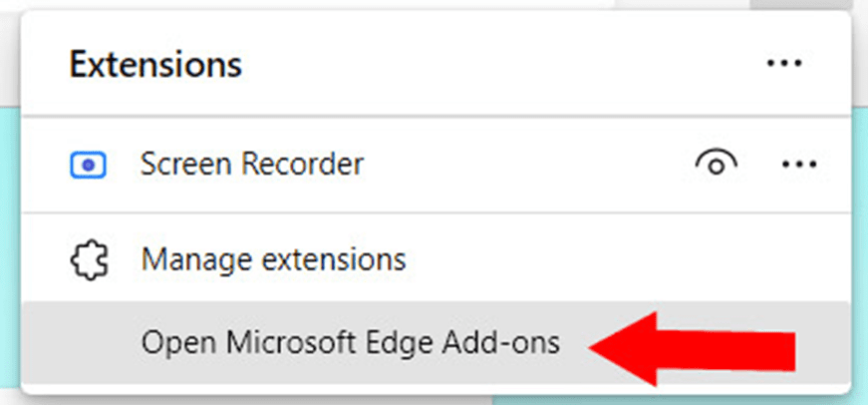Click the Manage extensions text label

273,260
